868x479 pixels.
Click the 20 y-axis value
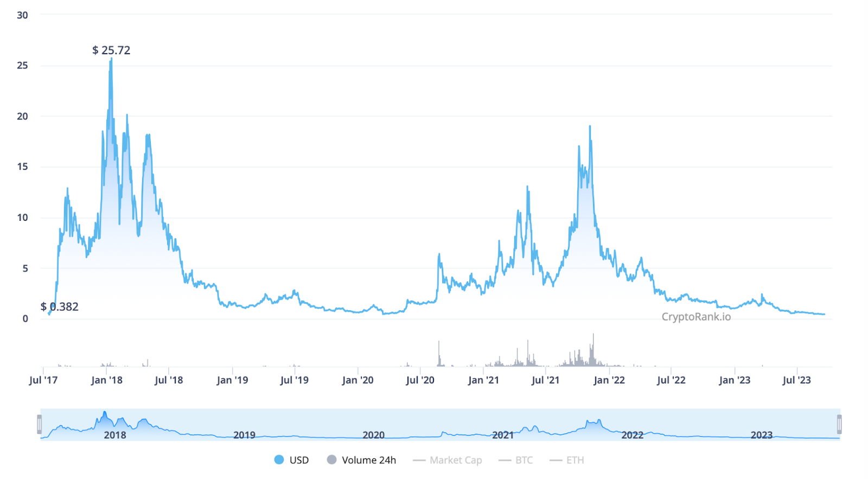click(x=22, y=116)
